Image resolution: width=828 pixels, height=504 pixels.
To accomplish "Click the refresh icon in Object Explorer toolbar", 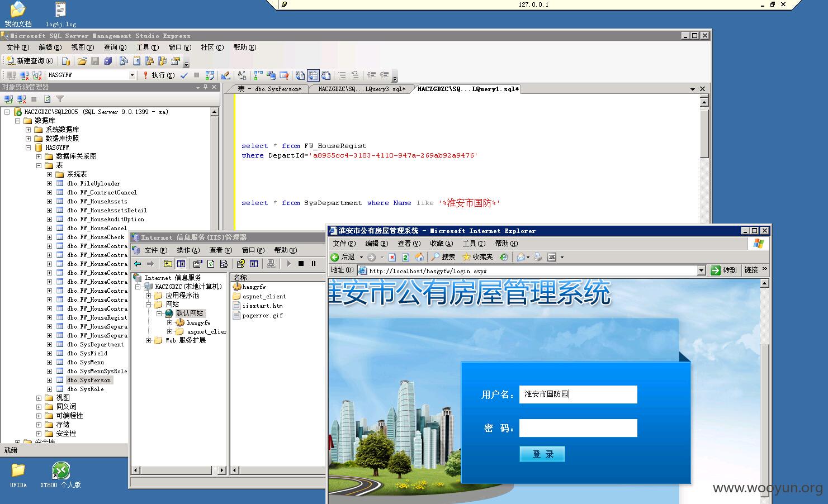I will click(47, 99).
